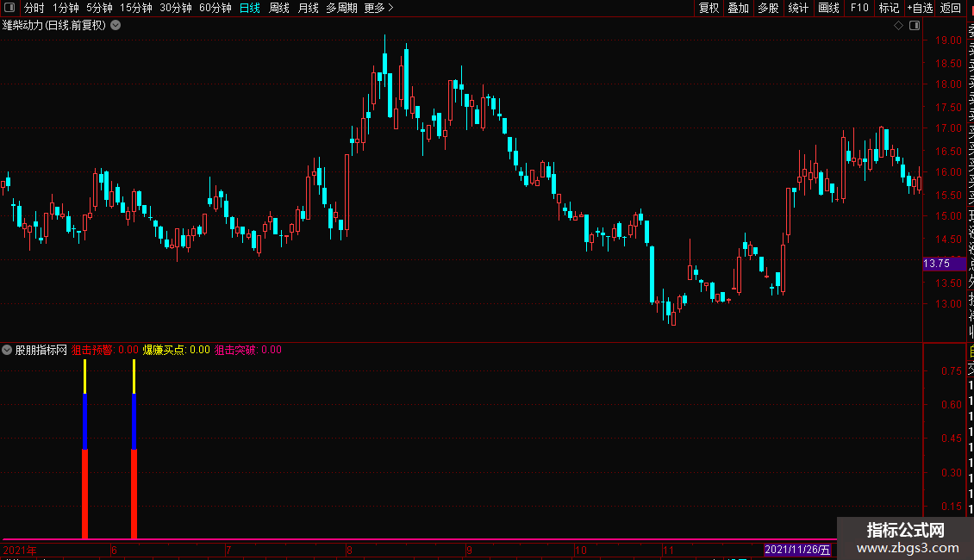974x560 pixels.
Task: Click the 叠加 overlay button
Action: click(739, 8)
